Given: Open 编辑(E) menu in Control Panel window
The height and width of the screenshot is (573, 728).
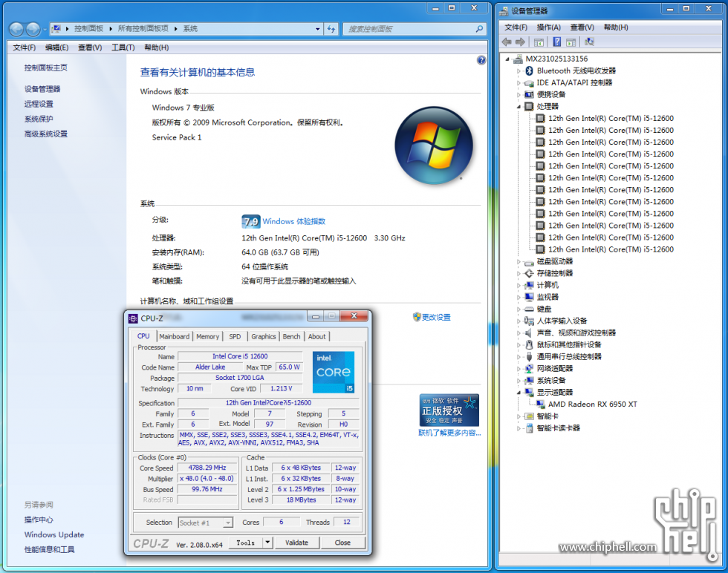Looking at the screenshot, I should coord(56,48).
